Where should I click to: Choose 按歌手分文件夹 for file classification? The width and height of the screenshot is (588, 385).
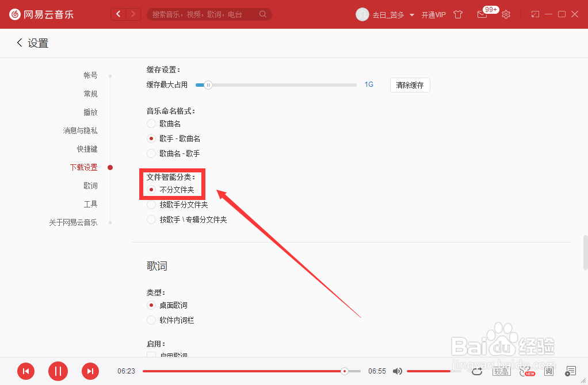pos(151,204)
